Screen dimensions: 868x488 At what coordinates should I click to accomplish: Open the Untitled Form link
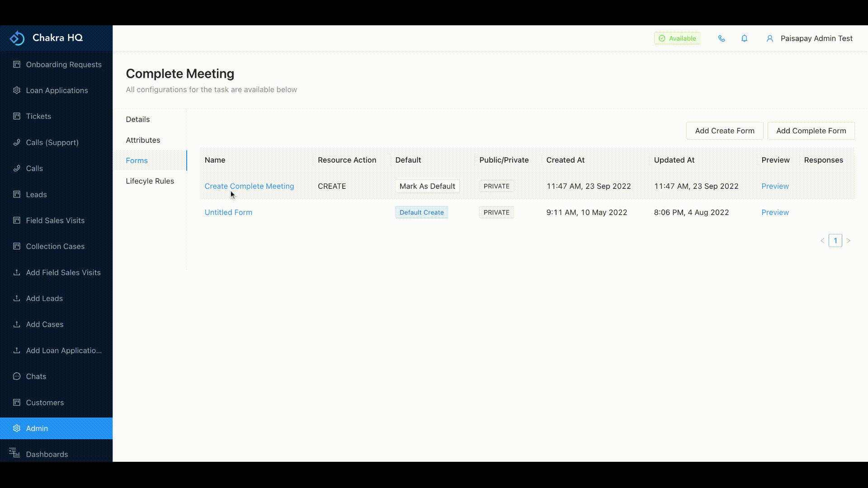(228, 212)
